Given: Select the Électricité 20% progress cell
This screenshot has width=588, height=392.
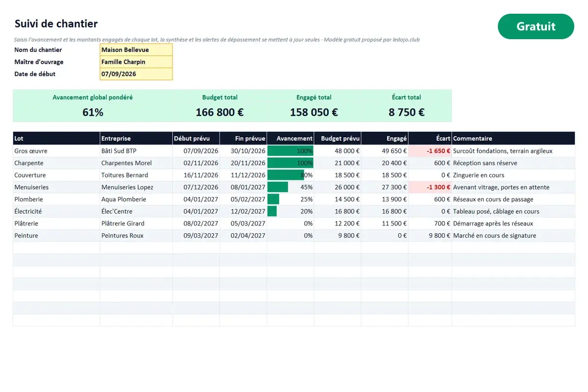Looking at the screenshot, I should click(x=290, y=211).
